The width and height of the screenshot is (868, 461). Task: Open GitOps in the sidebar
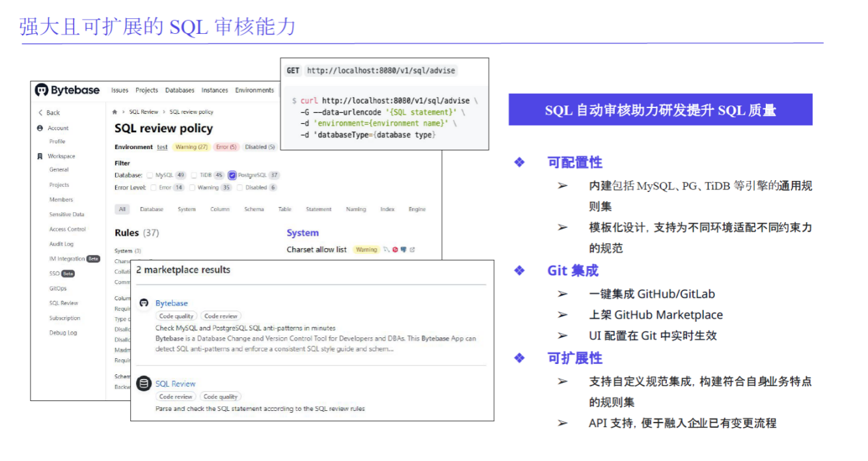pos(58,288)
